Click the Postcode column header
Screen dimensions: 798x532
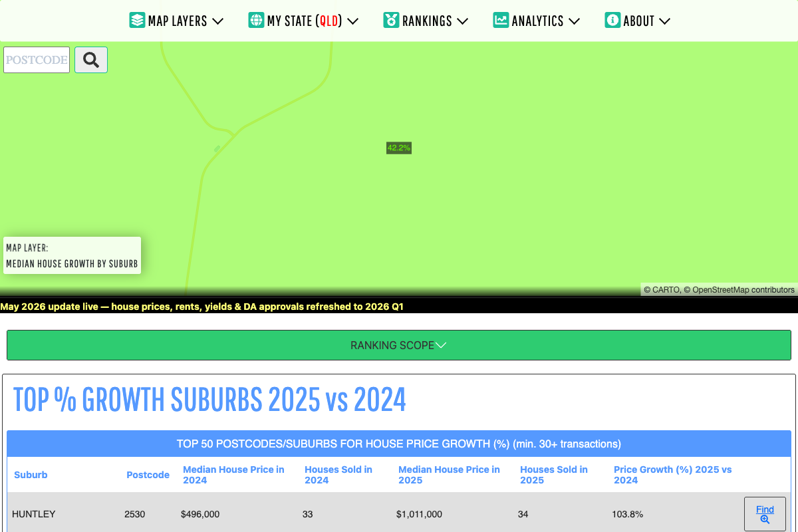pos(148,475)
